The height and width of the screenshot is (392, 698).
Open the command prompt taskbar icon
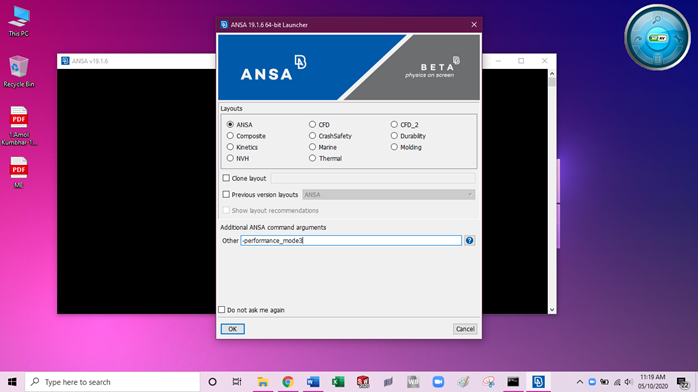pyautogui.click(x=513, y=382)
